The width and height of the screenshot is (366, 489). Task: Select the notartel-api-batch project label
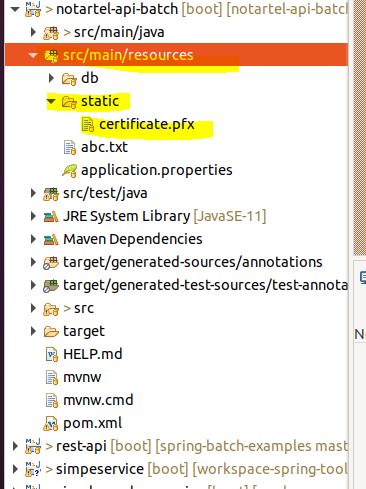coord(117,9)
